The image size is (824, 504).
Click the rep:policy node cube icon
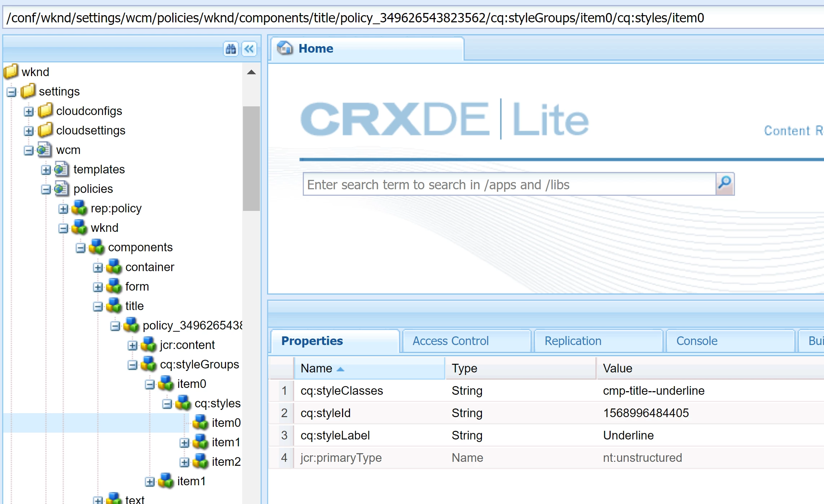click(79, 208)
